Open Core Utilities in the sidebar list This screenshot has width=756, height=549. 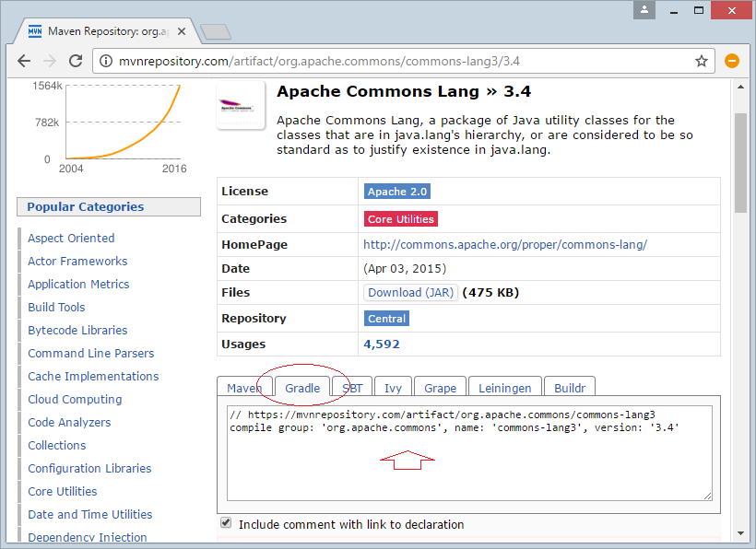(63, 492)
